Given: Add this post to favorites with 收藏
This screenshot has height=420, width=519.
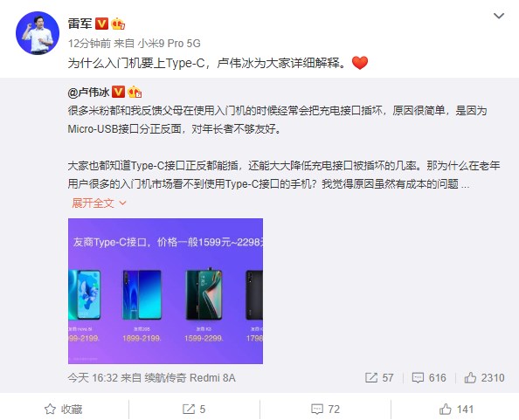Looking at the screenshot, I should tap(64, 410).
